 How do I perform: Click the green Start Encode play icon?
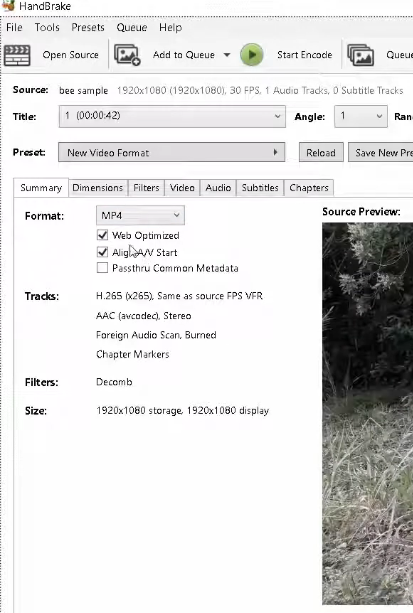click(251, 55)
